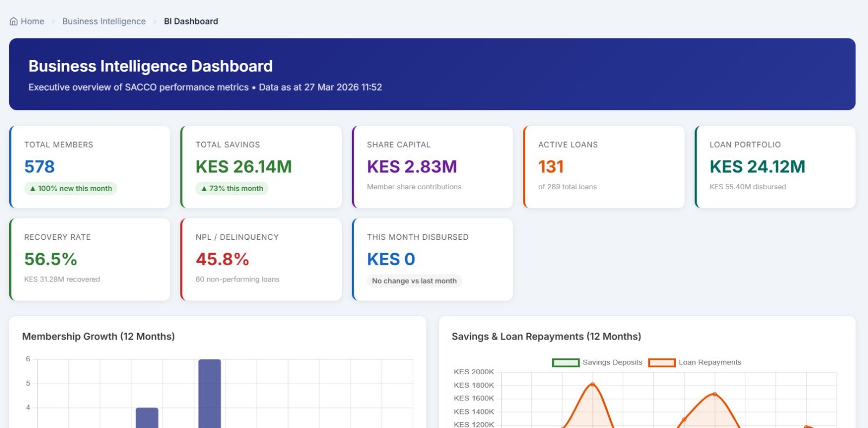Image resolution: width=868 pixels, height=428 pixels.
Task: Click the Loan Repayments legend label
Action: pos(710,362)
